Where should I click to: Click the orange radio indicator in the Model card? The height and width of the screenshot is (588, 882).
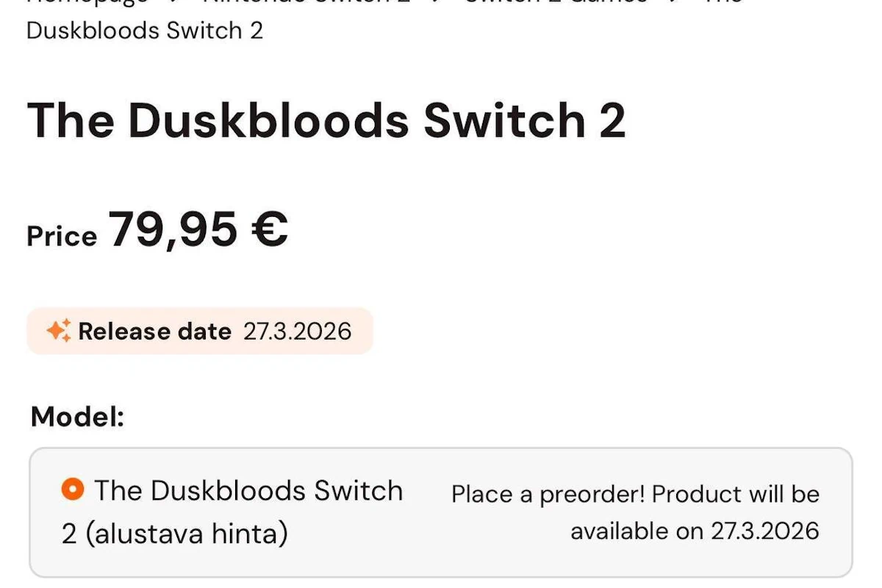71,488
